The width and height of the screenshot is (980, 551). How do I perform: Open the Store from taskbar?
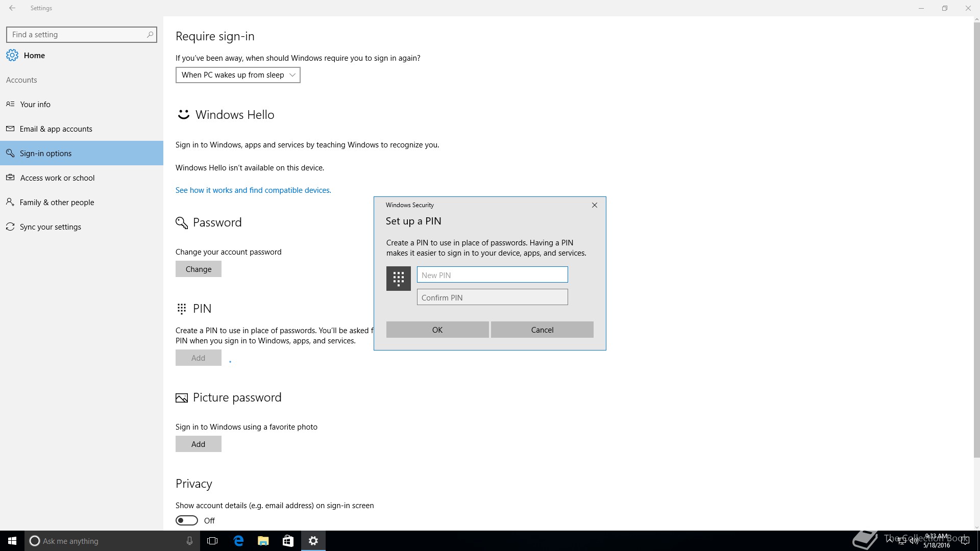(x=288, y=541)
